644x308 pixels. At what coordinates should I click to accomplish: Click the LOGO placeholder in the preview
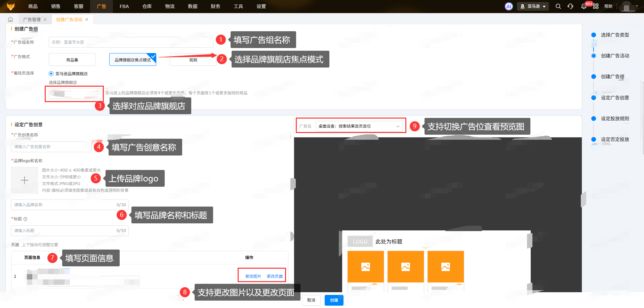tap(360, 241)
